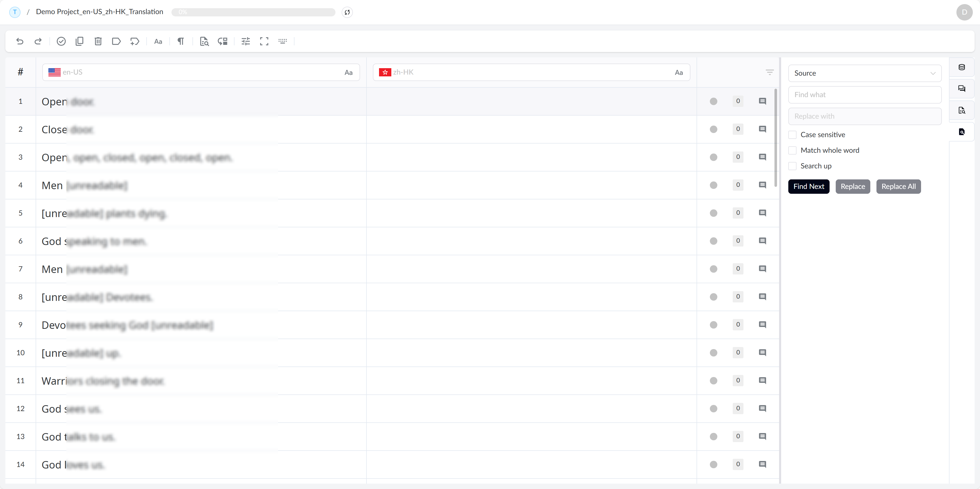980x489 pixels.
Task: Click the redo arrow icon
Action: pos(38,41)
